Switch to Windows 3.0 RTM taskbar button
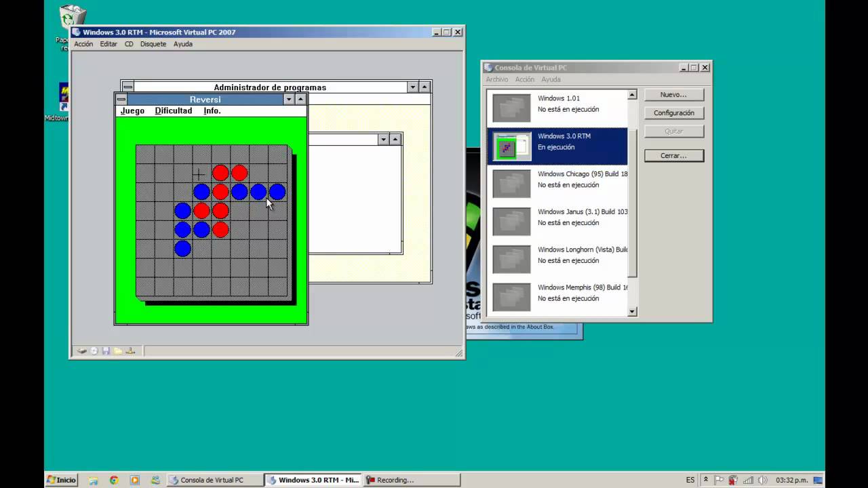 313,480
